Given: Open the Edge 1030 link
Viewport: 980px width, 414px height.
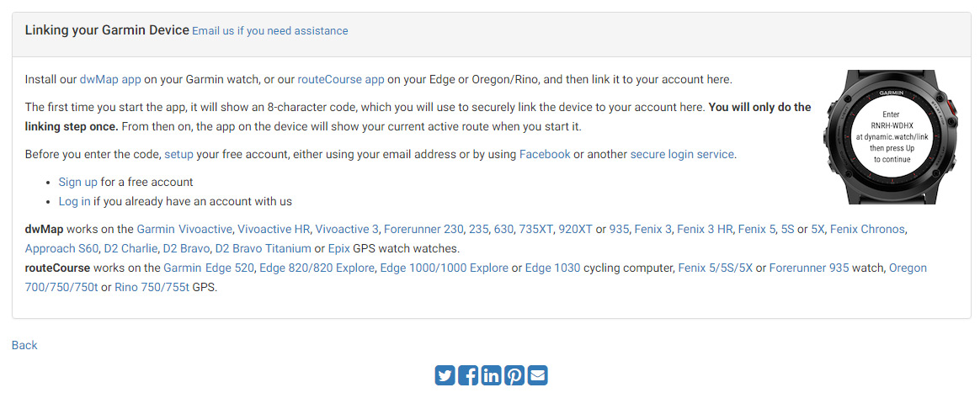Looking at the screenshot, I should click(552, 268).
